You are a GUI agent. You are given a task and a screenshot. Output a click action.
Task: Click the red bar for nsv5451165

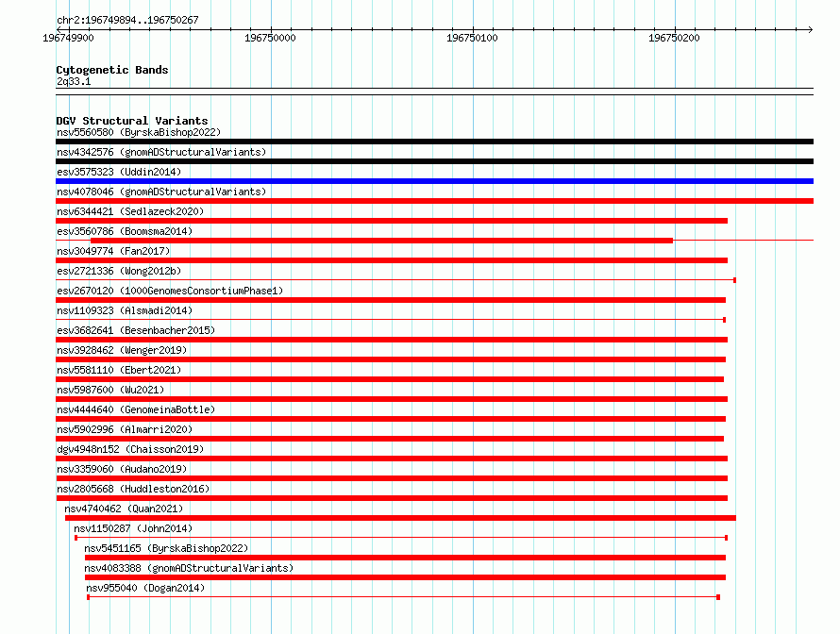(405, 558)
